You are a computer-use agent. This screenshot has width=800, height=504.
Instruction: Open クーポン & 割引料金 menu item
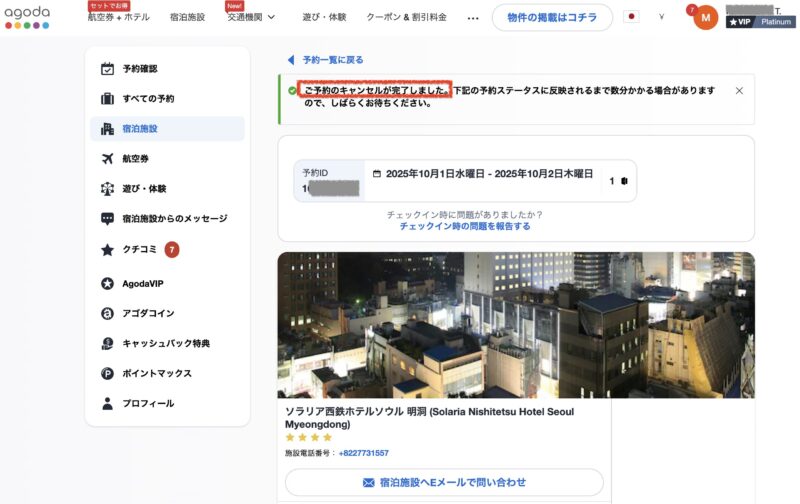point(406,17)
